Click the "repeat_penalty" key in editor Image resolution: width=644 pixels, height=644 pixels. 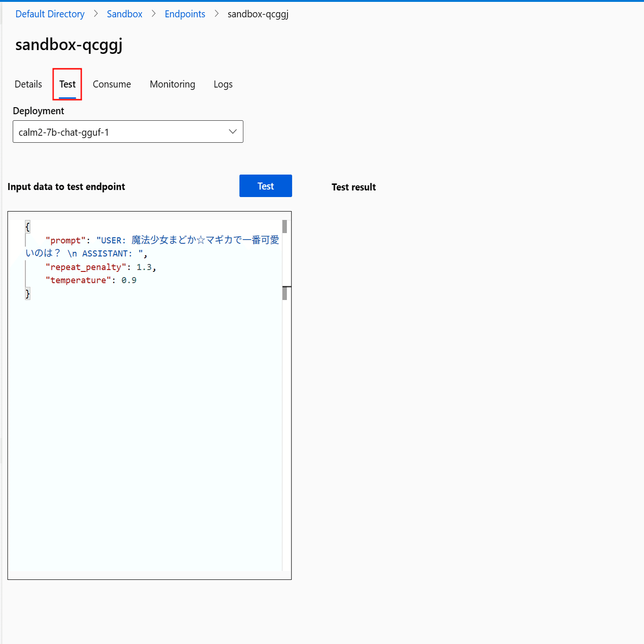(x=86, y=267)
